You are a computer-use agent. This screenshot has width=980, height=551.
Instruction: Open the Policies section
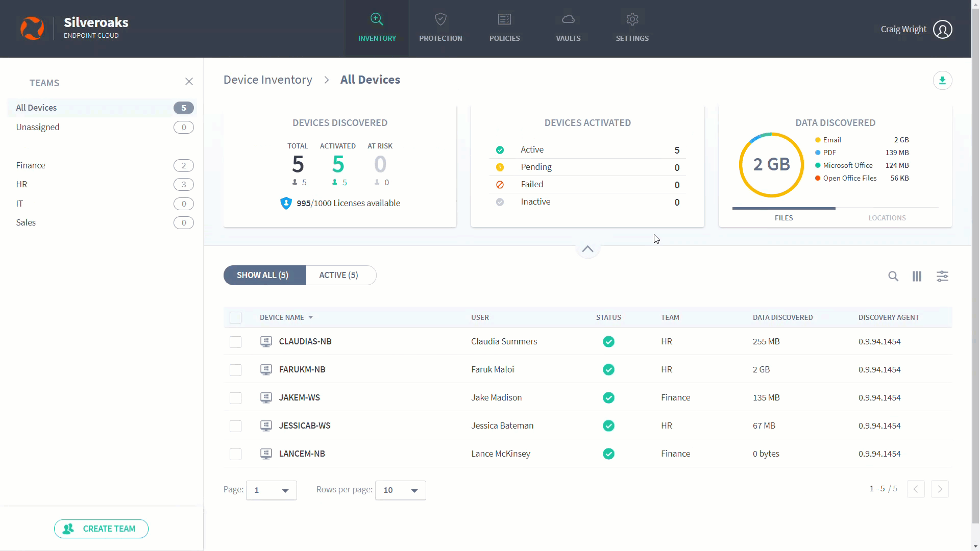pos(504,28)
